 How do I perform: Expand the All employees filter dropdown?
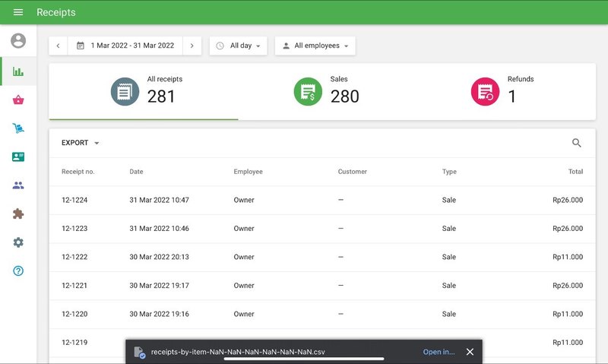(315, 46)
